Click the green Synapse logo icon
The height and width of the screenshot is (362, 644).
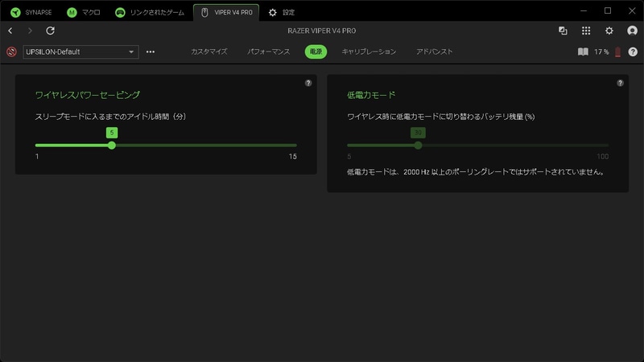coord(15,12)
